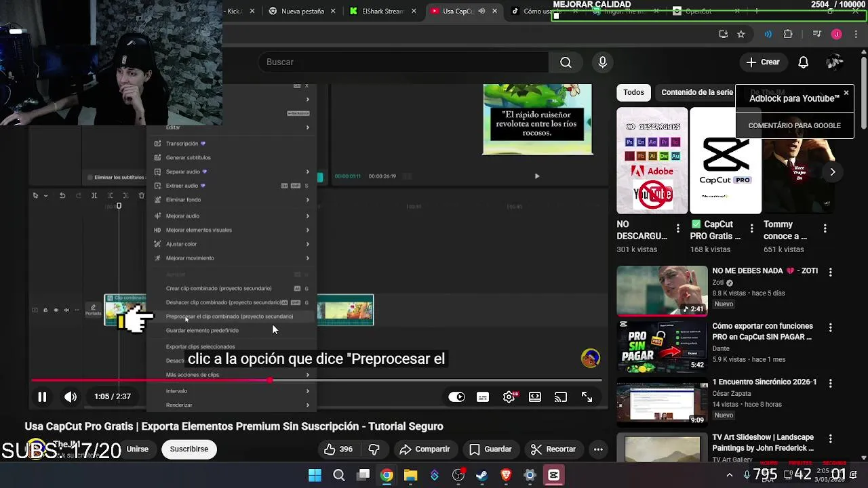
Task: Dislike the video with thumbs-down icon
Action: 374,449
